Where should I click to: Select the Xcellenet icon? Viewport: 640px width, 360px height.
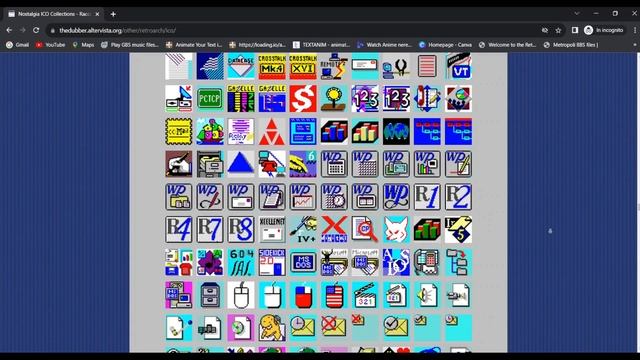click(x=272, y=229)
